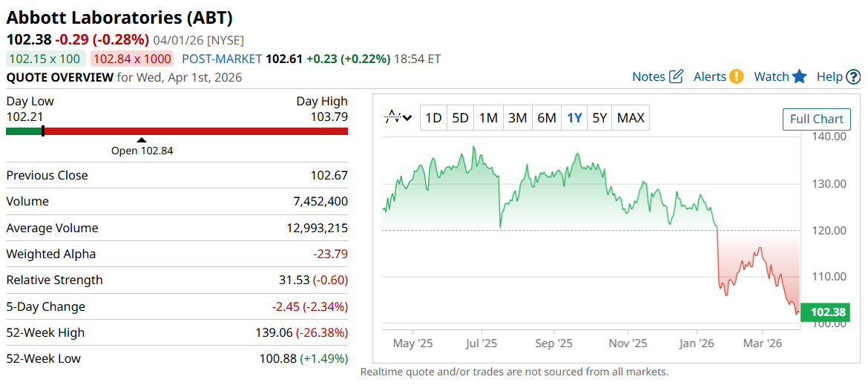This screenshot has height=385, width=868.
Task: Show the 5Y chart period
Action: pos(599,117)
